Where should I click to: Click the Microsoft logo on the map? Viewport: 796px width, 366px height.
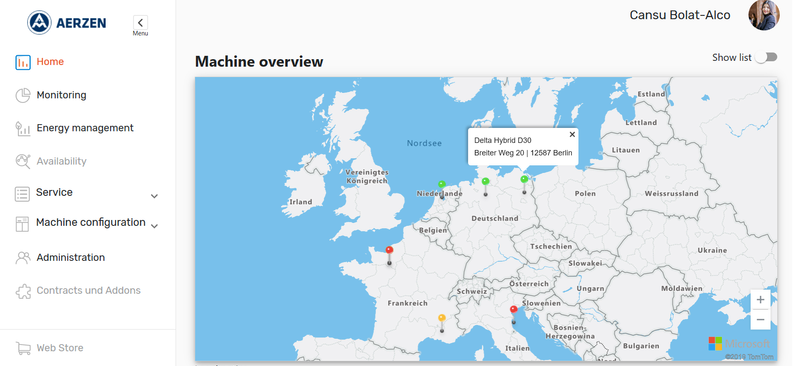[x=739, y=344]
